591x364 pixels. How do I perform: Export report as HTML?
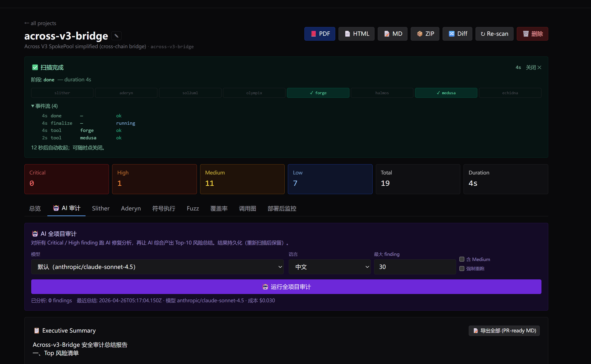pos(356,34)
